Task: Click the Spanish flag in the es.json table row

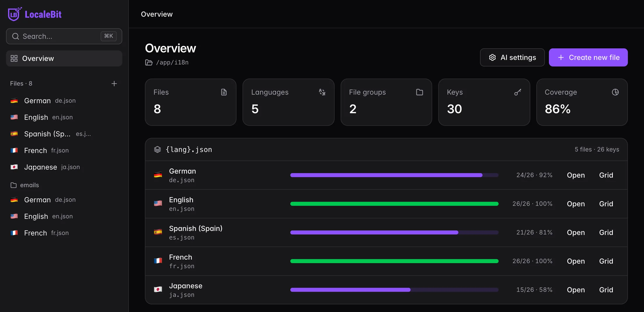Action: point(158,232)
